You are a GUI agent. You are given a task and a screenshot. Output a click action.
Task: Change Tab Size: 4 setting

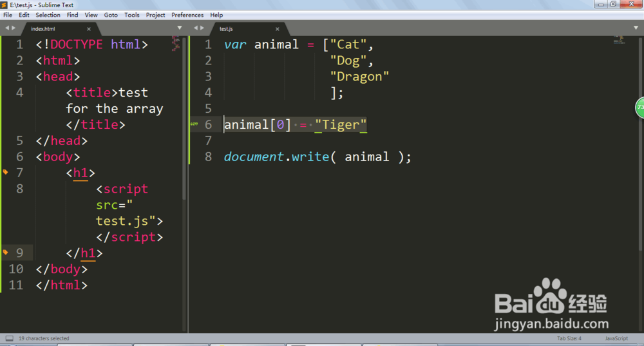tap(569, 338)
